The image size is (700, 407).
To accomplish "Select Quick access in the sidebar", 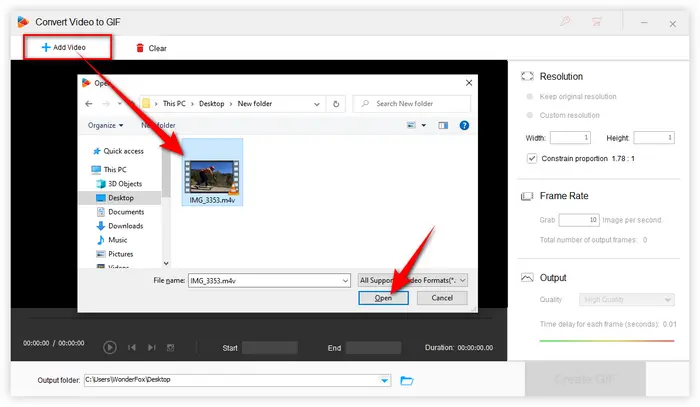I will tap(118, 151).
